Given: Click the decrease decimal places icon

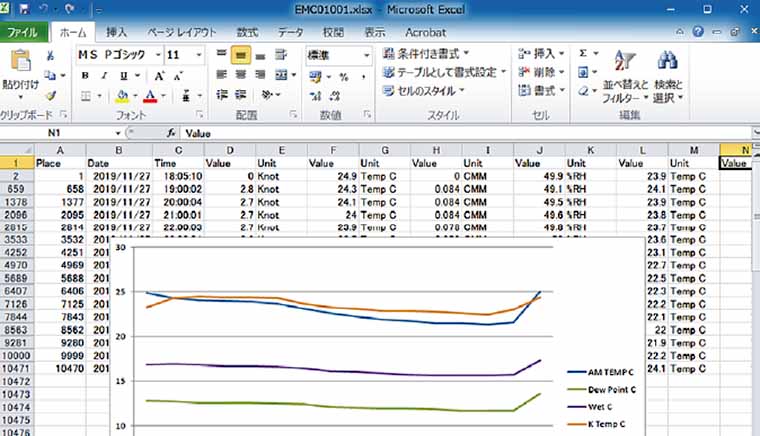Looking at the screenshot, I should [x=335, y=96].
